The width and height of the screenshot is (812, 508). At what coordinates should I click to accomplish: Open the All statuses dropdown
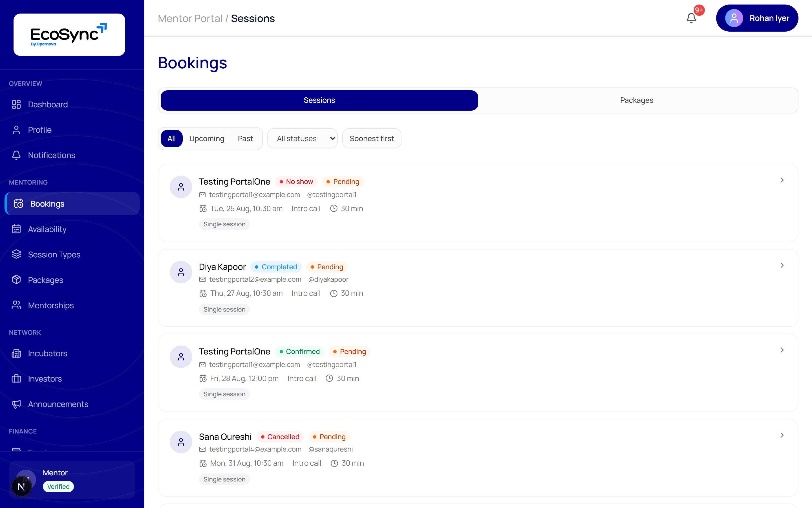[302, 138]
